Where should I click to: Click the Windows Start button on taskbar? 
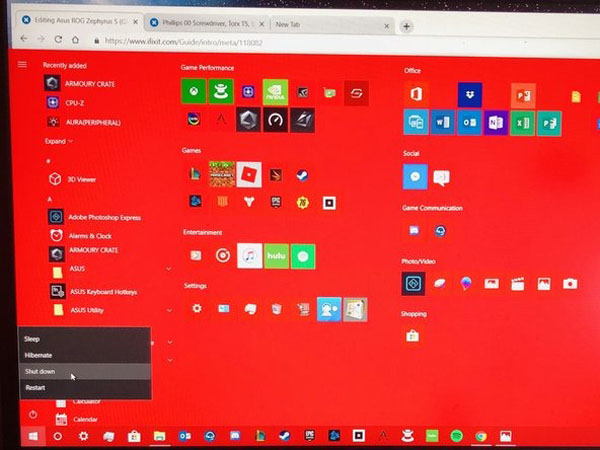pos(33,436)
